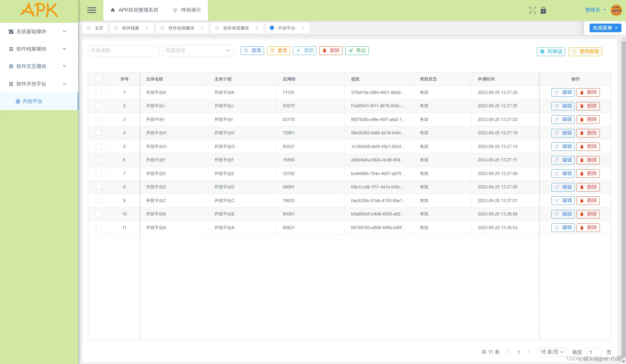626x364 pixels.
Task: Click 编辑 for the 开放平台G row
Action: click(563, 147)
